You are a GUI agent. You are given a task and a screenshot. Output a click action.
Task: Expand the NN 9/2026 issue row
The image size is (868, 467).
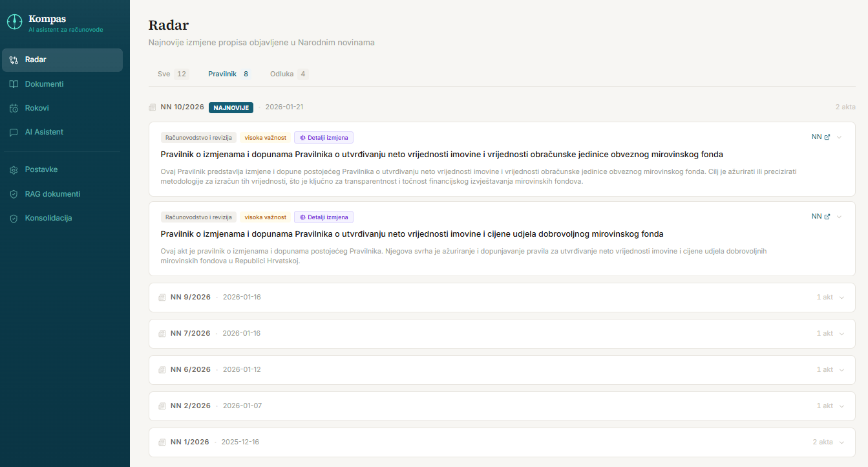pos(841,298)
